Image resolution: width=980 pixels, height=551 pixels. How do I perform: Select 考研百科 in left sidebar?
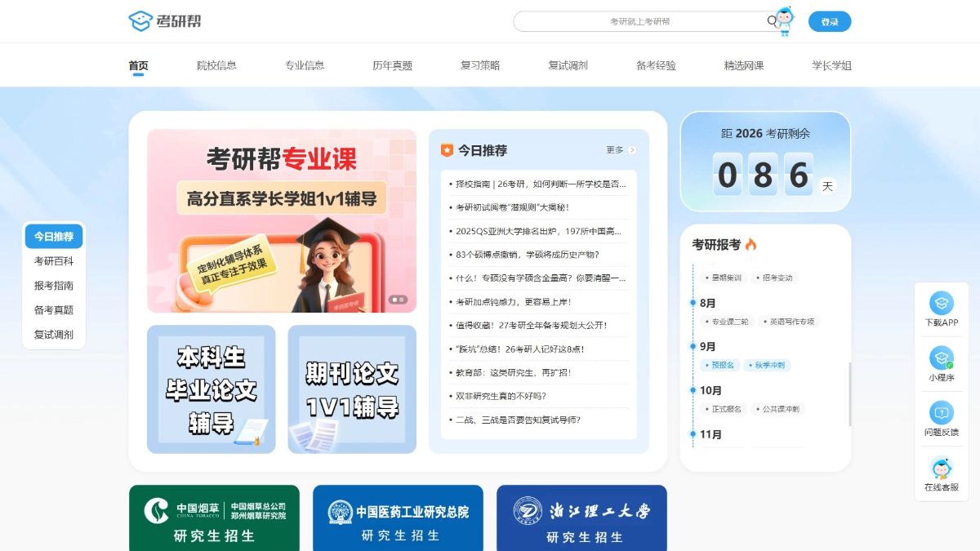pyautogui.click(x=54, y=261)
